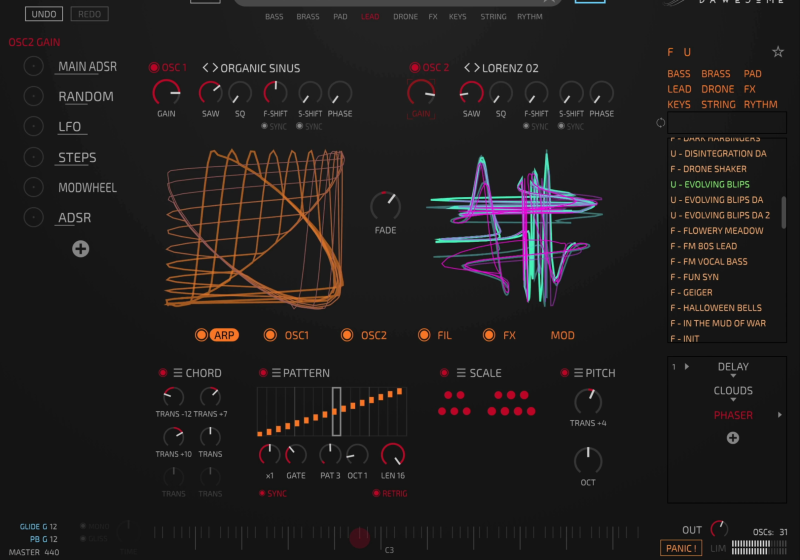
Task: Click the Lorenz 02 waveform display
Action: (514, 229)
